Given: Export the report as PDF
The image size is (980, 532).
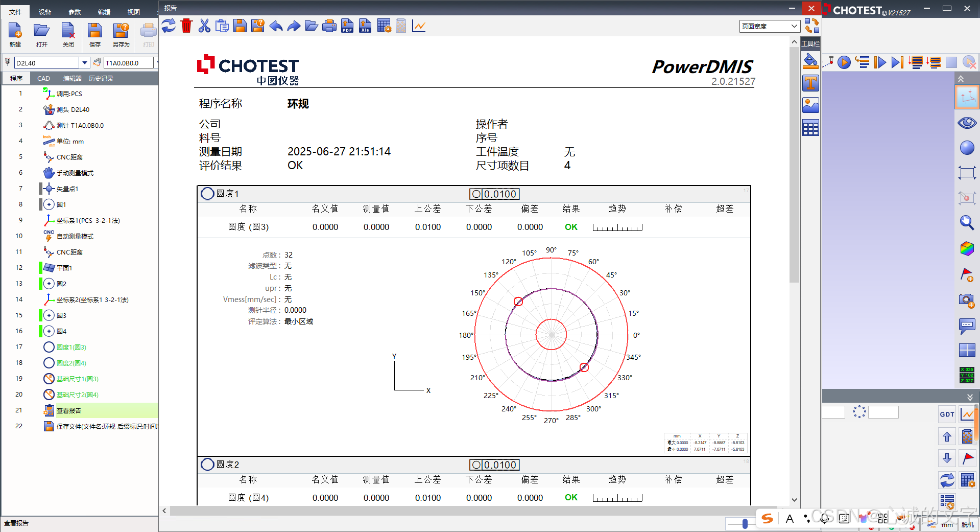Looking at the screenshot, I should pyautogui.click(x=347, y=26).
